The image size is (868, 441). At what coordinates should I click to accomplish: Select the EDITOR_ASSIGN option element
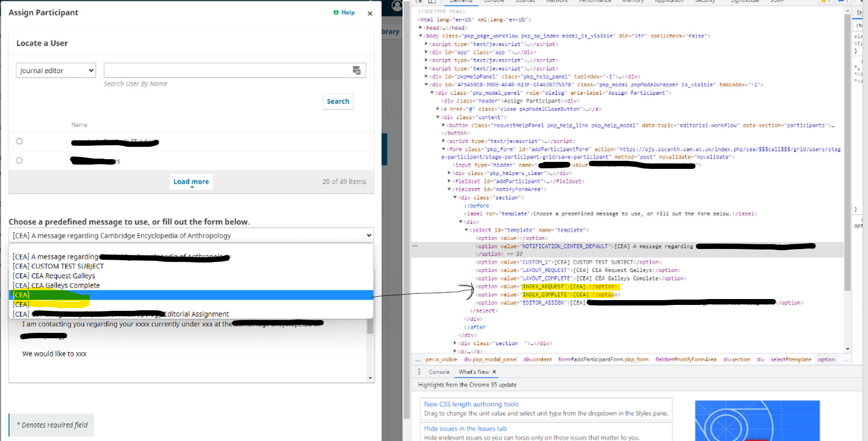tap(639, 303)
